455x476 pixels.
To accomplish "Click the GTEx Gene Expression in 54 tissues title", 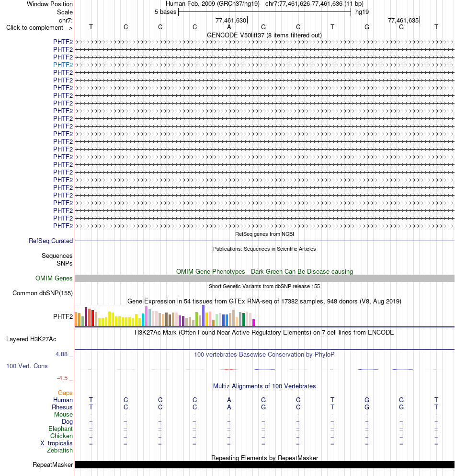I will [264, 301].
